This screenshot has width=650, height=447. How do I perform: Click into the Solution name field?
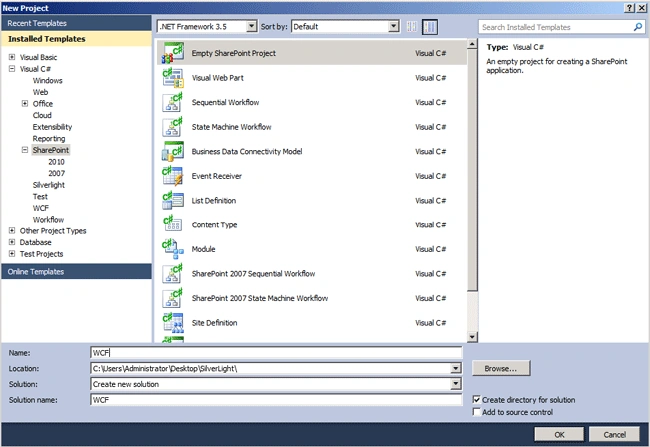(276, 400)
